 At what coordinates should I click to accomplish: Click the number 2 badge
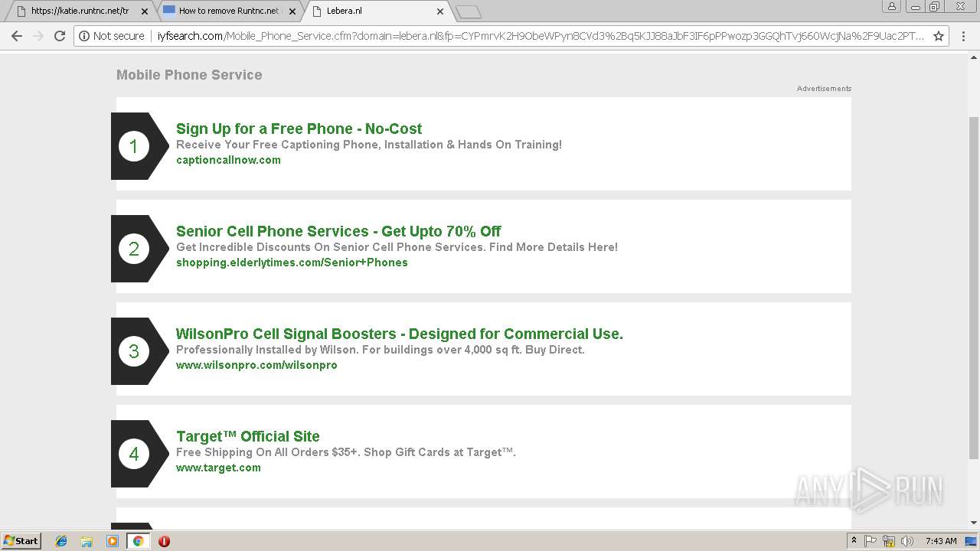134,249
